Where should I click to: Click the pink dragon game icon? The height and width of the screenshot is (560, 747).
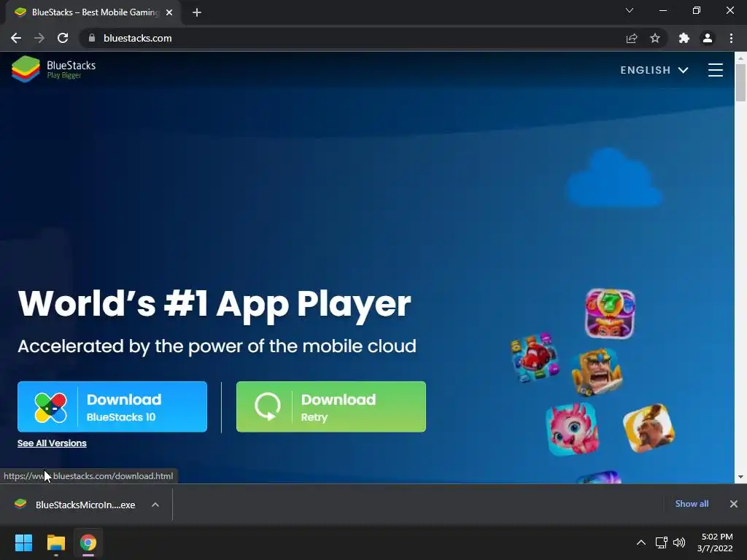click(572, 429)
